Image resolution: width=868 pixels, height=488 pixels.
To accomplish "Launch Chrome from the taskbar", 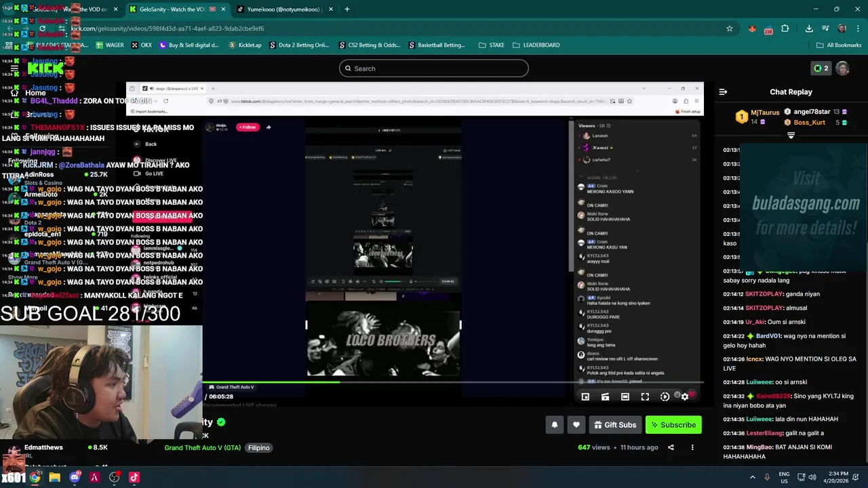I will (35, 477).
